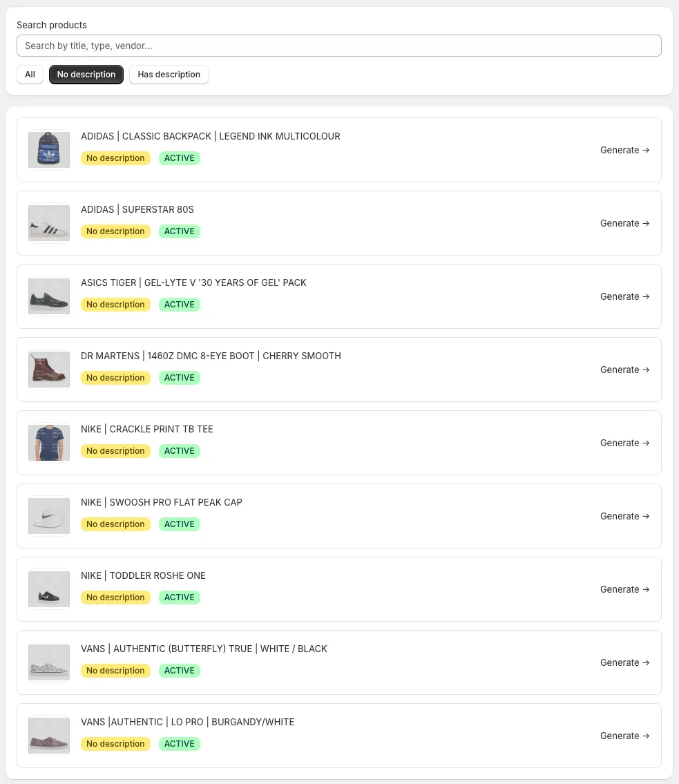The height and width of the screenshot is (784, 679).
Task: Open the Asics Tiger Gel-Lyte V image
Action: click(48, 296)
